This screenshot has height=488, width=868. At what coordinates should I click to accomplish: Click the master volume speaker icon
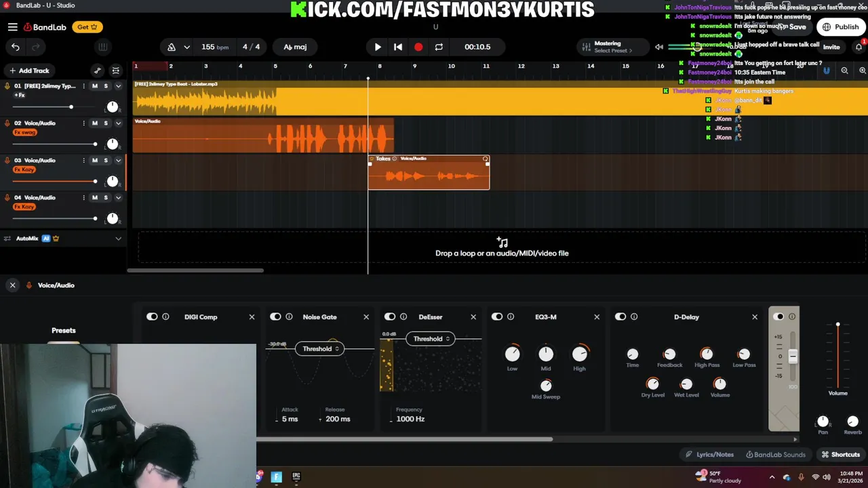pos(659,47)
